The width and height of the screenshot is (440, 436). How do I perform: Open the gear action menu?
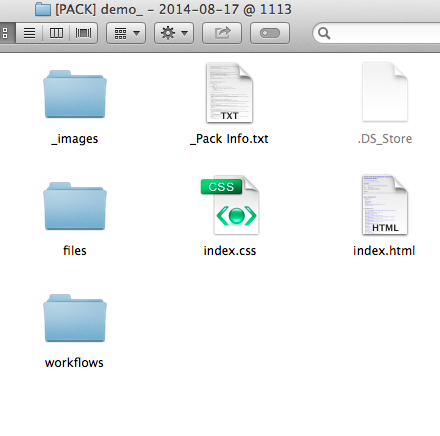[174, 33]
